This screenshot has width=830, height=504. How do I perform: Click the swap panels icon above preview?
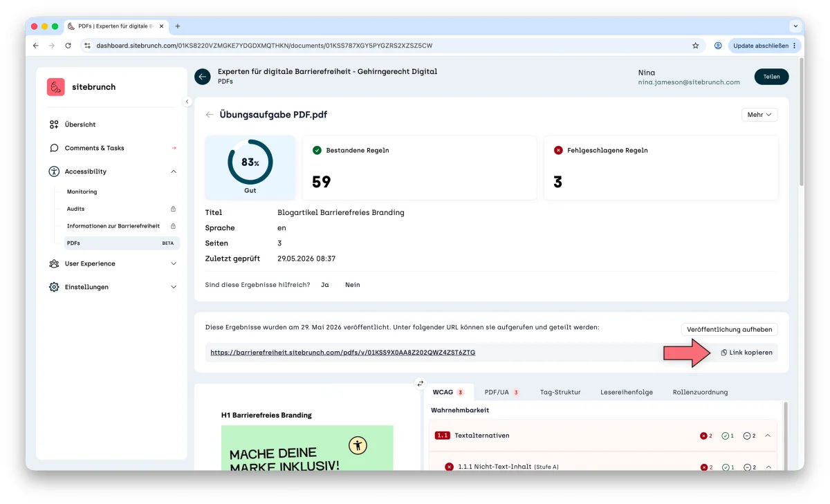pyautogui.click(x=420, y=384)
